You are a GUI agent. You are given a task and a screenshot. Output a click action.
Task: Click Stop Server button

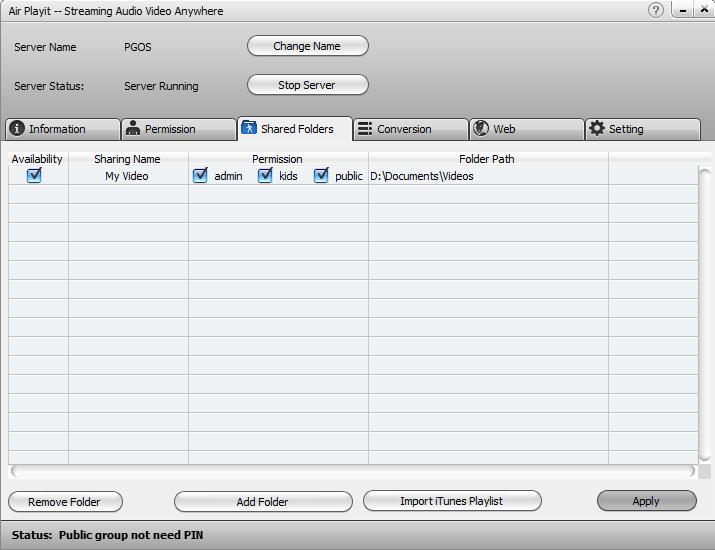point(308,85)
